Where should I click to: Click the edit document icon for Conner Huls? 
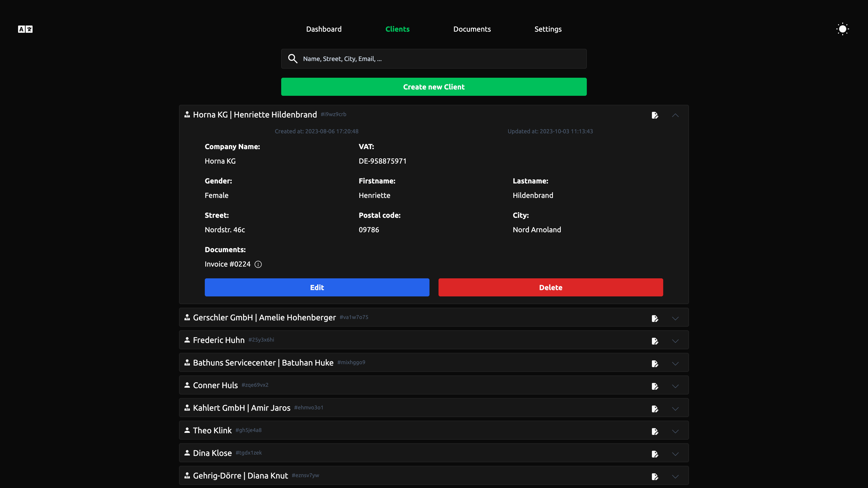point(655,386)
